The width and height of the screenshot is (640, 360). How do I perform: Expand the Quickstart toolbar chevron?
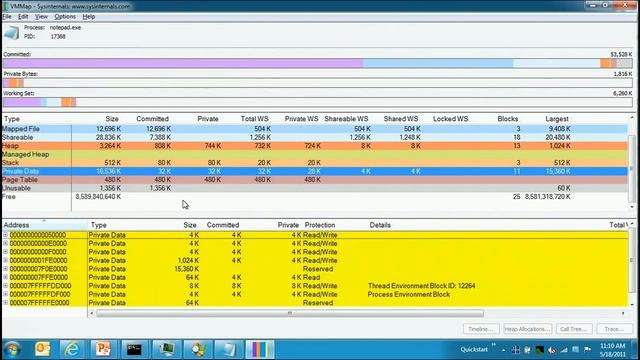tap(494, 345)
